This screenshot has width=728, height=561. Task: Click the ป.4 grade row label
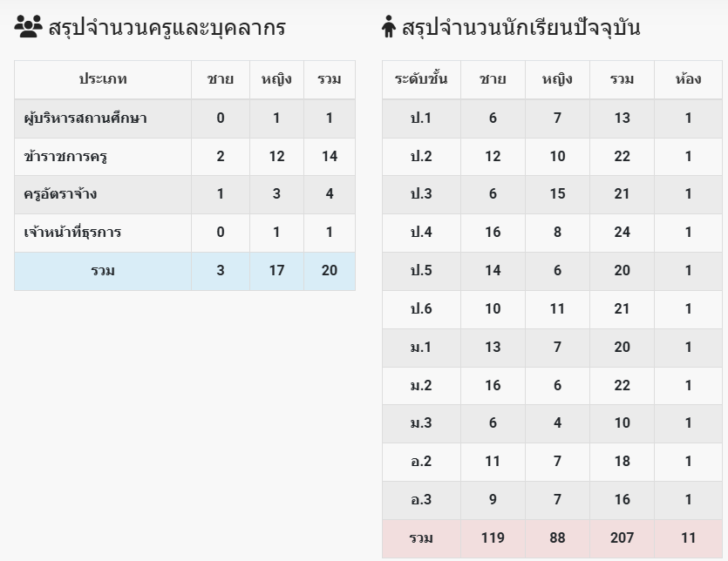tap(421, 232)
